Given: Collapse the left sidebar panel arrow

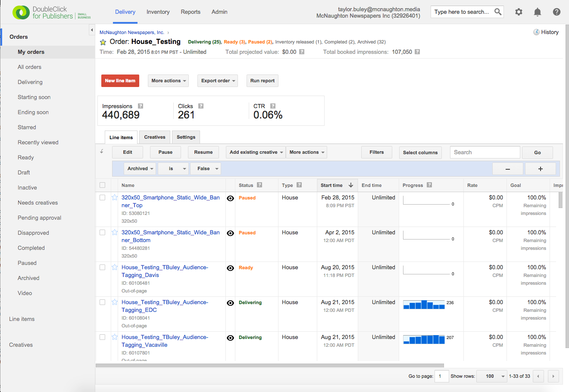Looking at the screenshot, I should [91, 30].
